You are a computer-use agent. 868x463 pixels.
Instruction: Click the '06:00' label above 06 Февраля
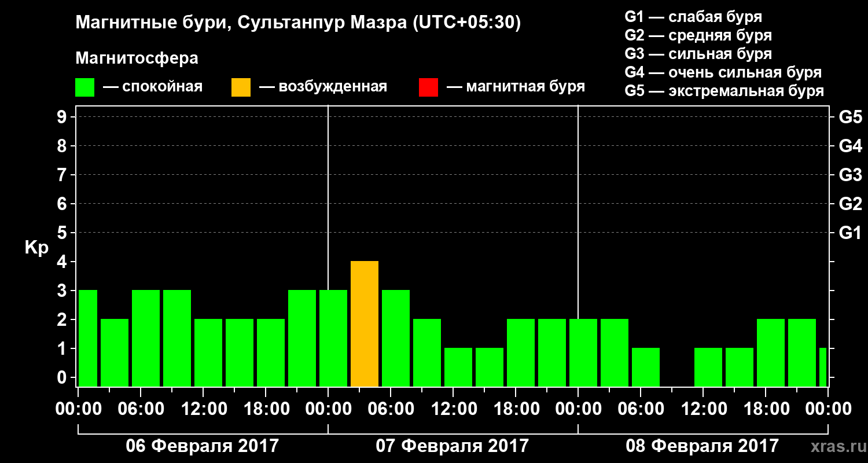141,409
